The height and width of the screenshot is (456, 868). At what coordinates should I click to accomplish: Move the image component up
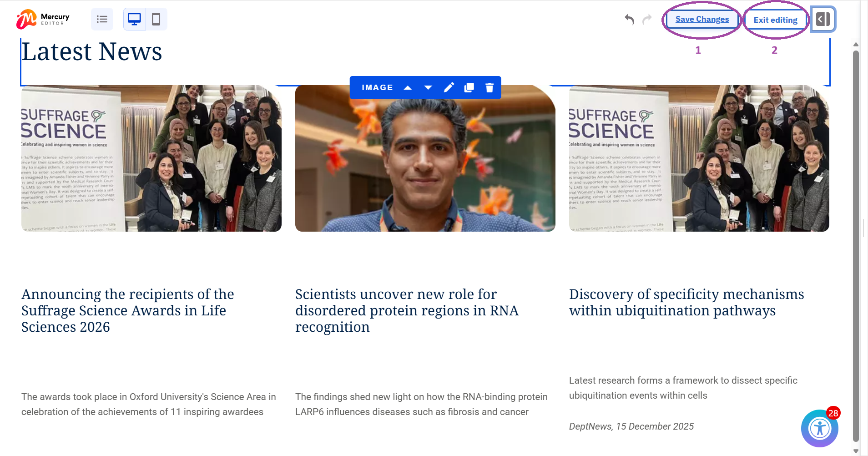click(408, 87)
